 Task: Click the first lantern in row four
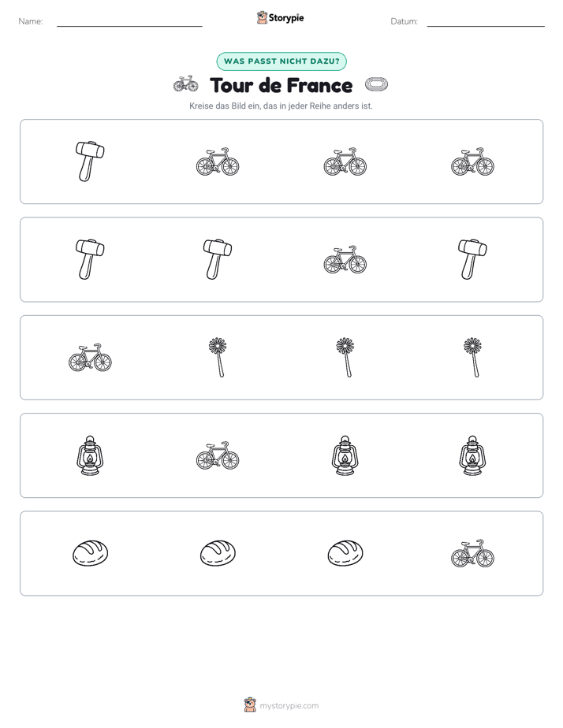click(90, 455)
